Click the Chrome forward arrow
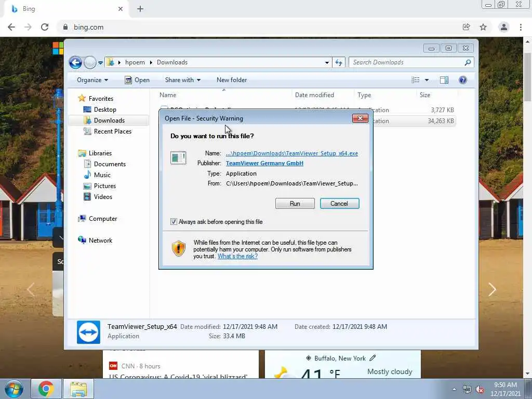 (x=28, y=27)
